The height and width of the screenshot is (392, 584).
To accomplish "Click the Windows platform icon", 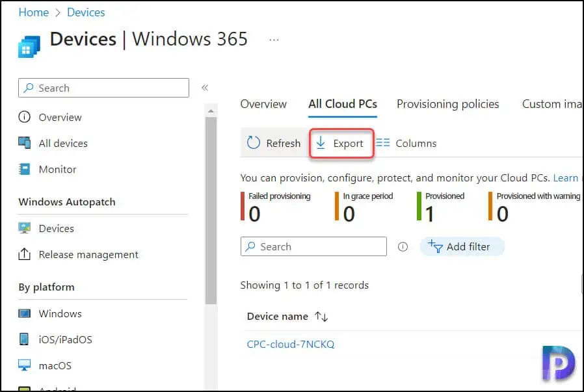I will pyautogui.click(x=25, y=313).
